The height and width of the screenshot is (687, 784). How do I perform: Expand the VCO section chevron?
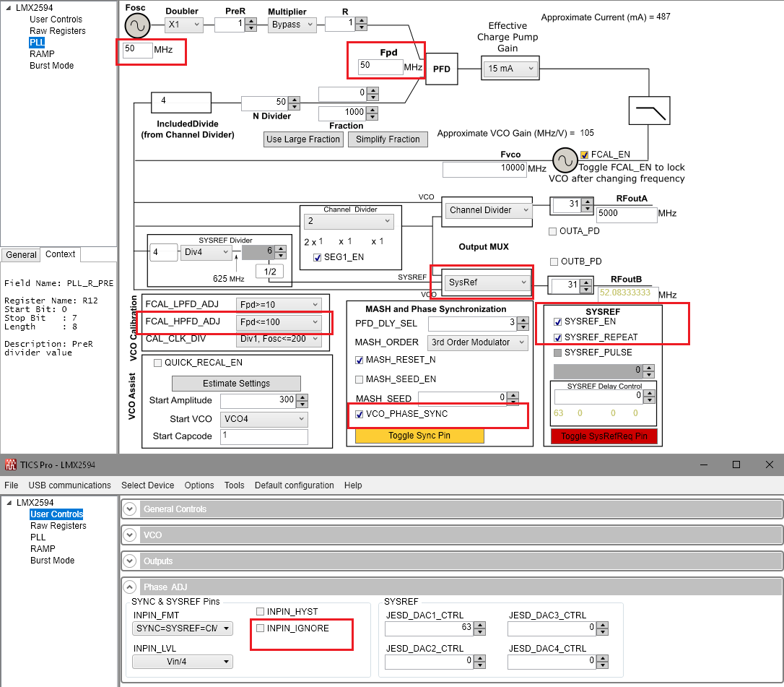130,535
